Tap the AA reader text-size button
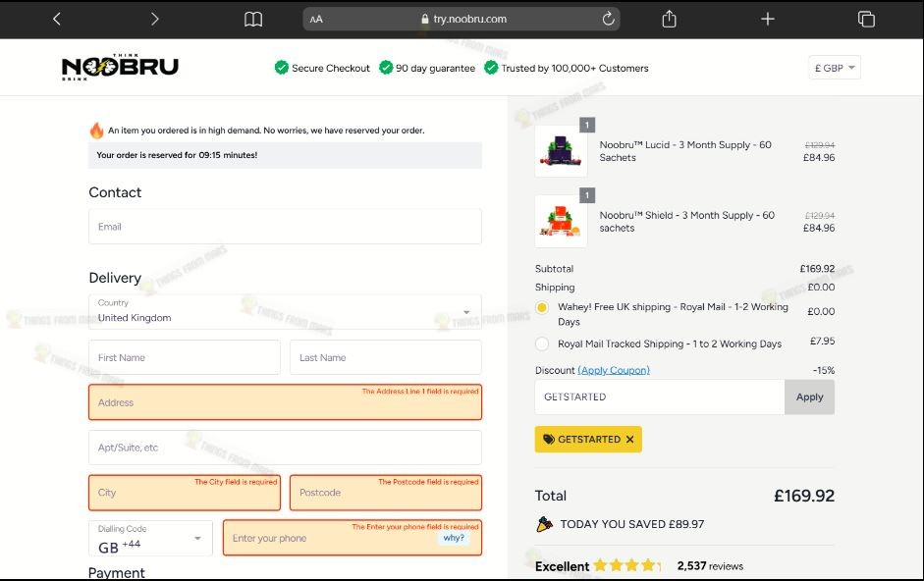The height and width of the screenshot is (581, 924). pyautogui.click(x=316, y=19)
